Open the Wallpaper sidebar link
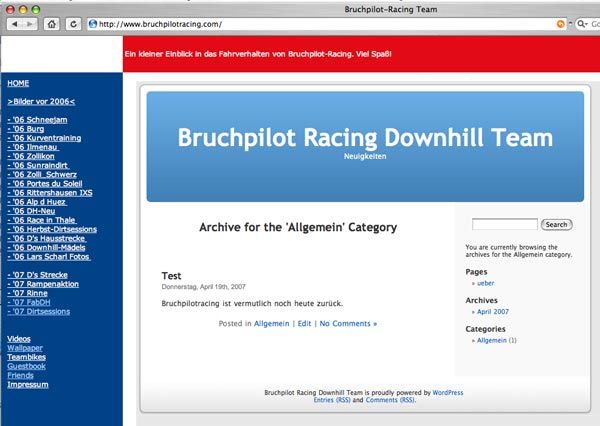This screenshot has height=426, width=600. point(25,348)
